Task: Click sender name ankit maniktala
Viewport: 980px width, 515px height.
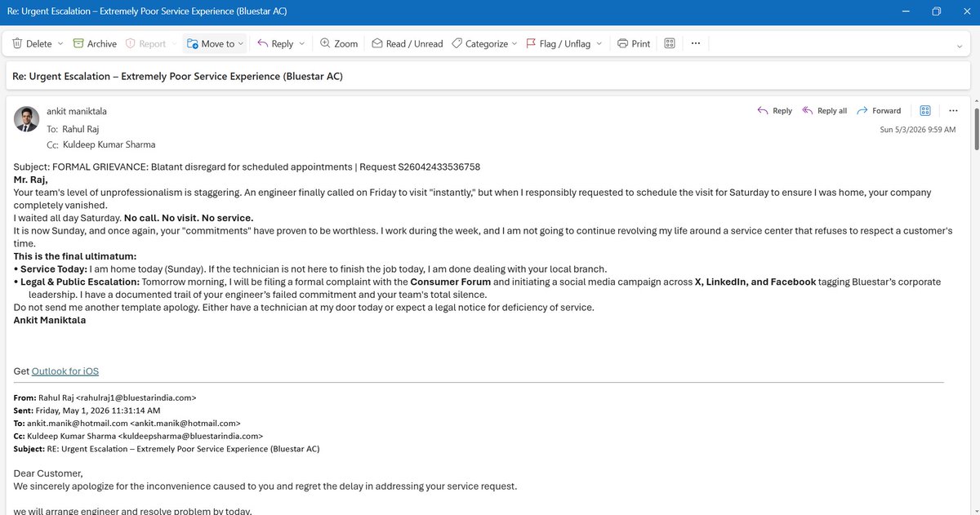Action: (x=77, y=111)
